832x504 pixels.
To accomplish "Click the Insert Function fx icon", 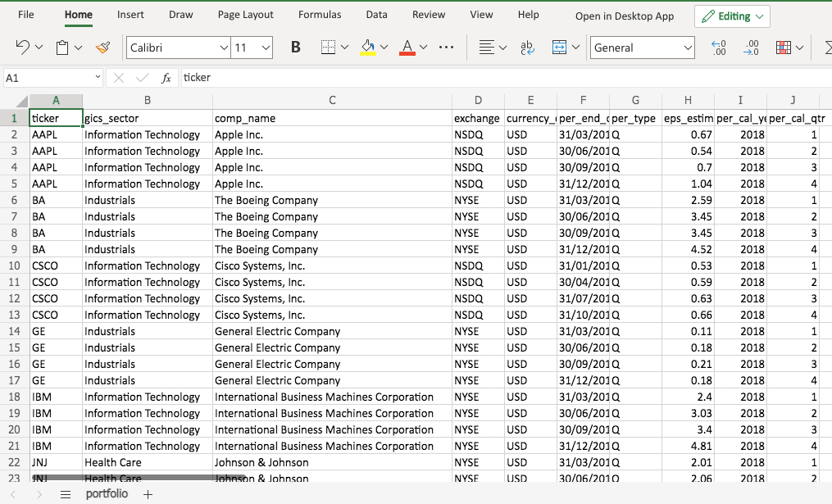I will point(166,78).
